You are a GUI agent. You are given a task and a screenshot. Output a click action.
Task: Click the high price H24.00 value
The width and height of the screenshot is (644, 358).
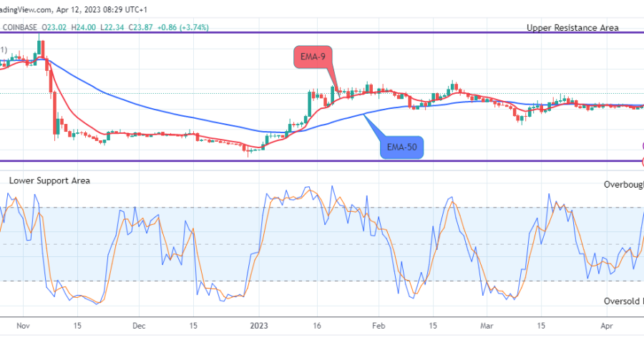(x=84, y=27)
